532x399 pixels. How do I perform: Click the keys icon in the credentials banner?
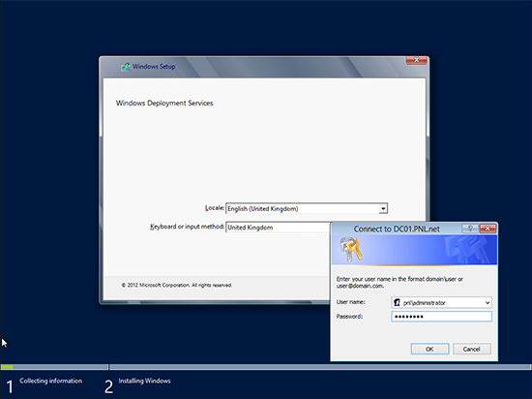[351, 250]
